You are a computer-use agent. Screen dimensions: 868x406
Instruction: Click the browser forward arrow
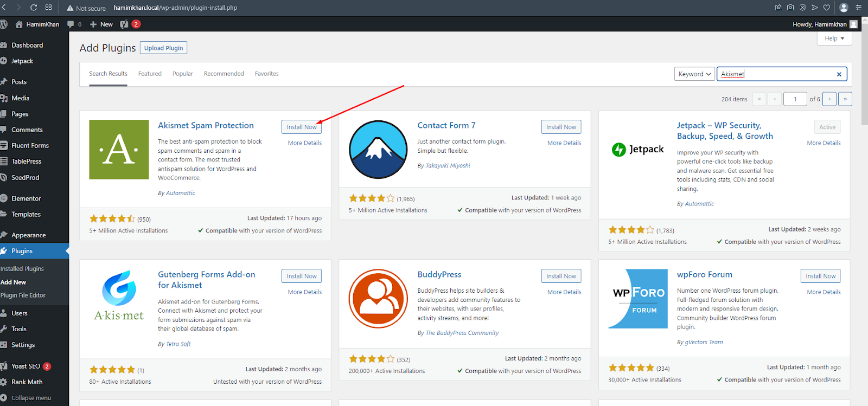pyautogui.click(x=18, y=8)
